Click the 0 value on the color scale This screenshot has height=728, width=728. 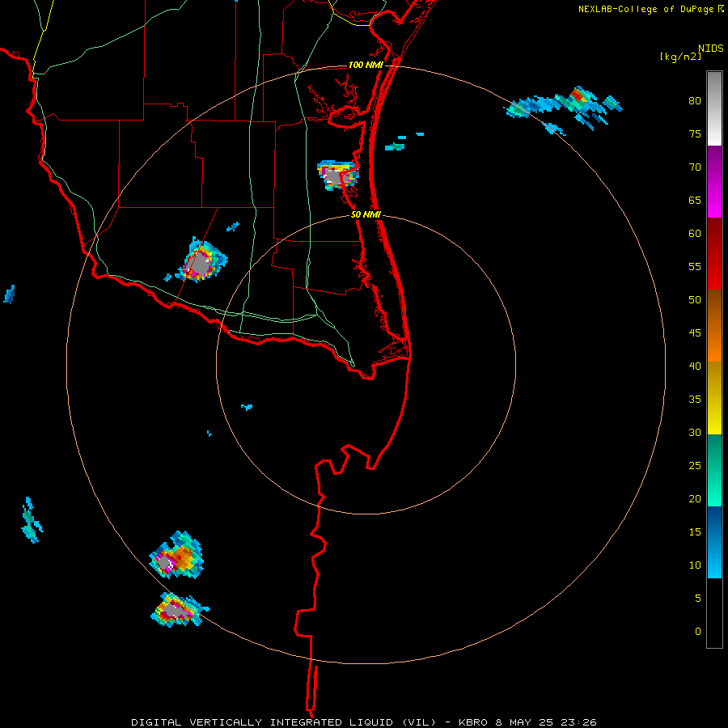[x=698, y=632]
